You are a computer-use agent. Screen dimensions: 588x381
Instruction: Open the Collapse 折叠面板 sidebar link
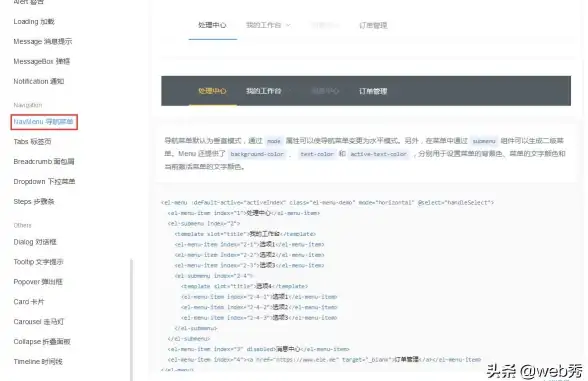[x=42, y=342]
